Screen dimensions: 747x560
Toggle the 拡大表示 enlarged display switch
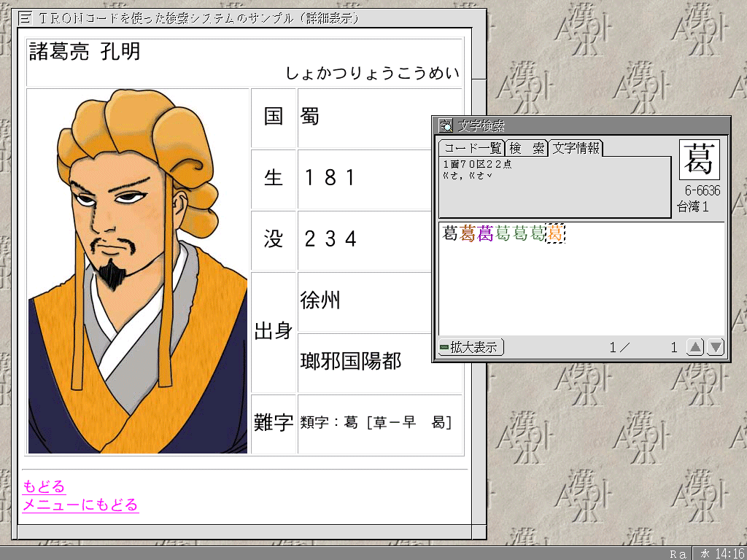(x=471, y=348)
